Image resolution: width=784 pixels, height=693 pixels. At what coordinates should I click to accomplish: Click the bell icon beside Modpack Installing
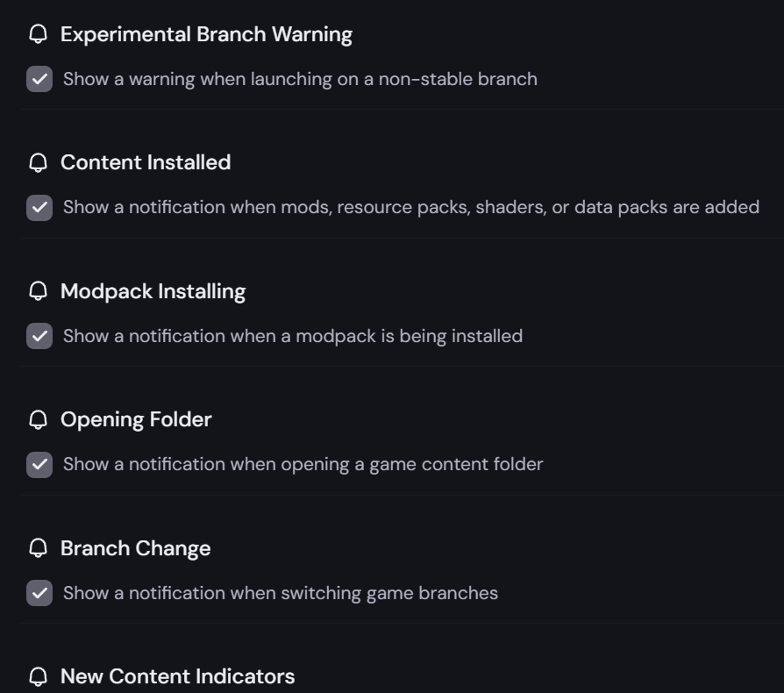coord(38,291)
